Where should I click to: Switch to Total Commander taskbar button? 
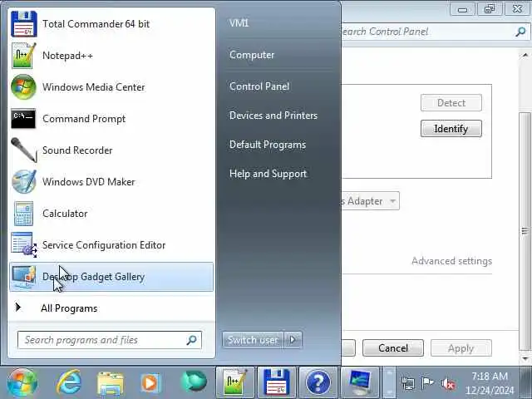tap(277, 382)
